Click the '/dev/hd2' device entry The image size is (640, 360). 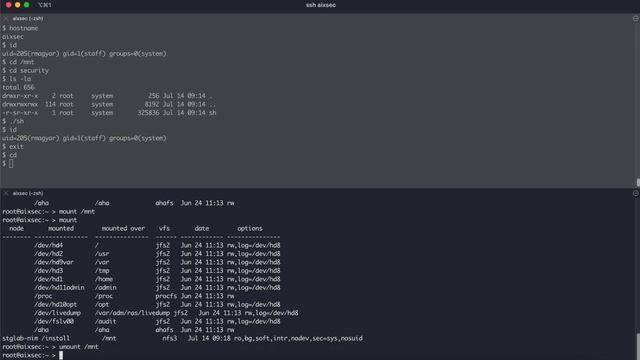49,254
